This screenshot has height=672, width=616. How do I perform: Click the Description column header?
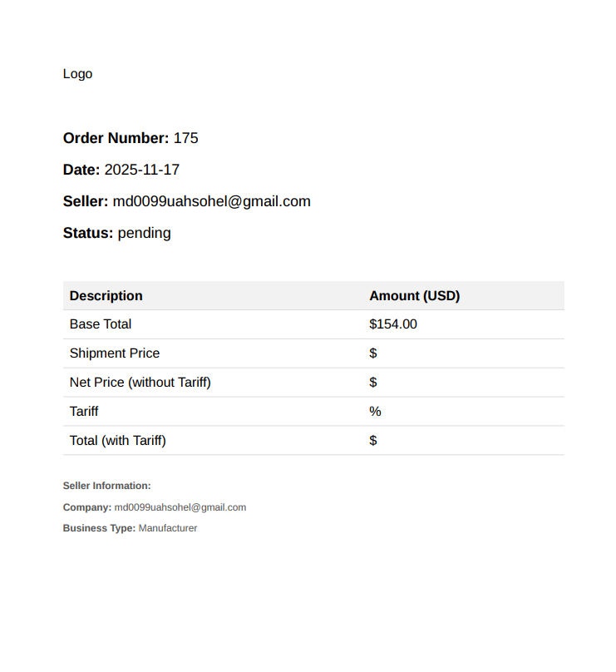[x=106, y=296]
